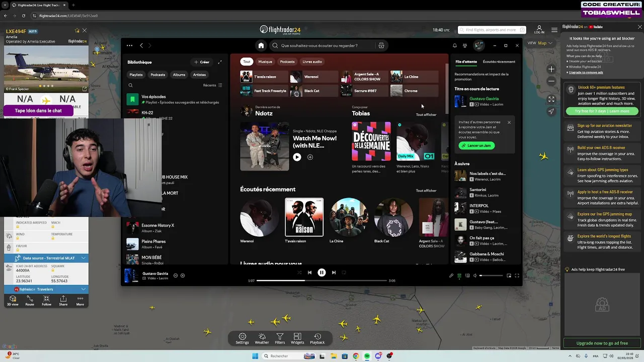The height and width of the screenshot is (362, 644).
Task: Skip to the next track
Action: point(334,273)
